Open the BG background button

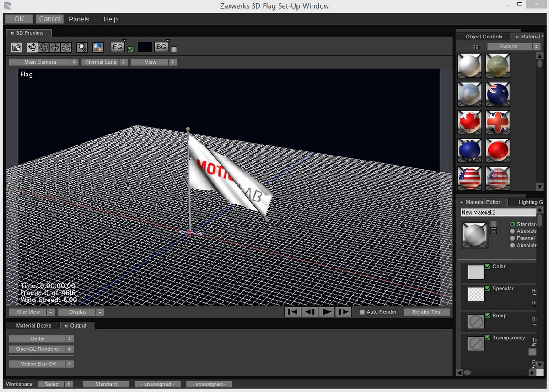pos(161,47)
